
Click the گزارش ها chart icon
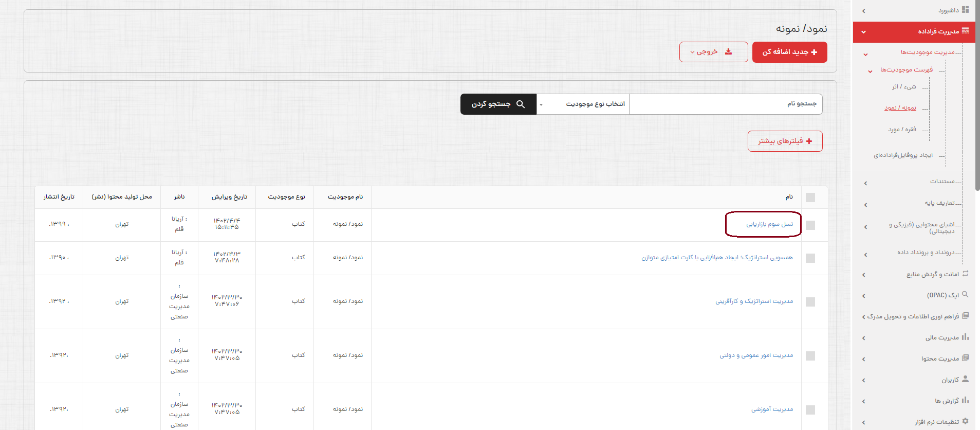coord(965,400)
